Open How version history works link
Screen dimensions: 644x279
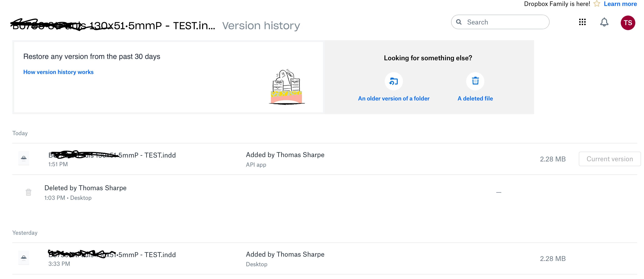click(58, 72)
